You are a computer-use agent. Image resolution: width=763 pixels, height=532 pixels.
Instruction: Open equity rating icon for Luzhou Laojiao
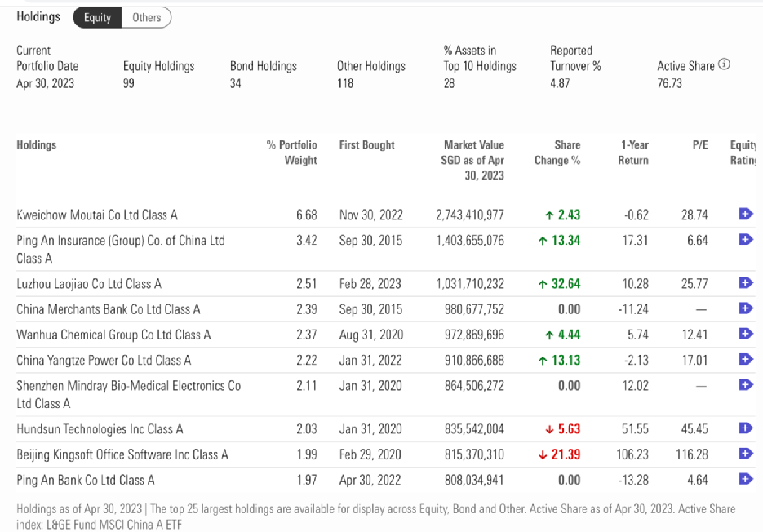745,283
